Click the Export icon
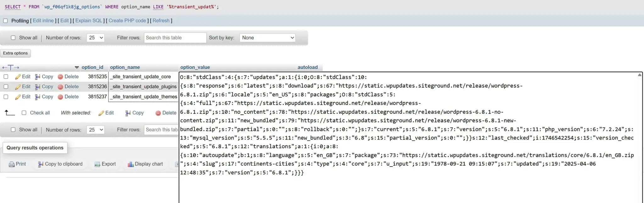Viewport: 644px width, 203px height. pyautogui.click(x=97, y=164)
